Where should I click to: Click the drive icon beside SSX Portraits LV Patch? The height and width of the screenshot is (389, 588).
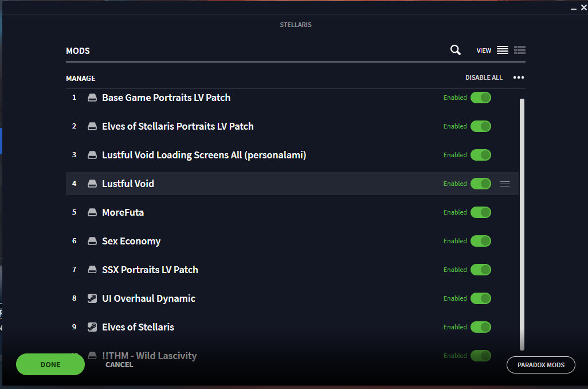tap(92, 270)
